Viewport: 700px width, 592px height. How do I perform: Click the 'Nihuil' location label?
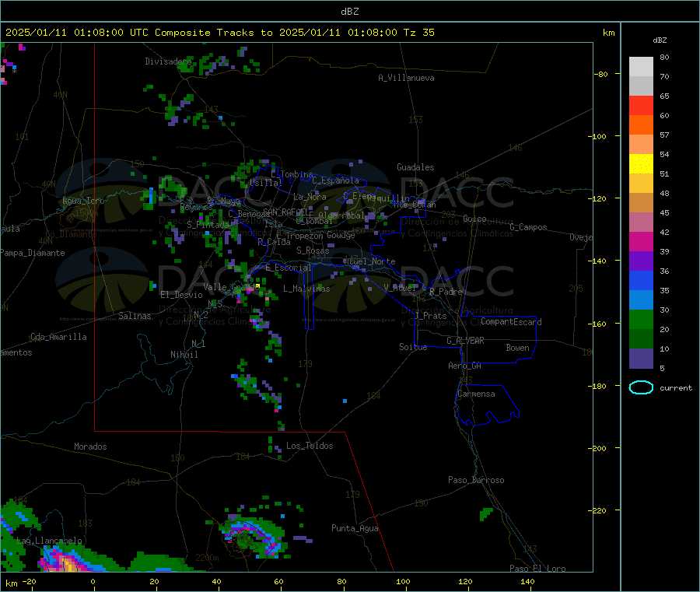pos(184,355)
